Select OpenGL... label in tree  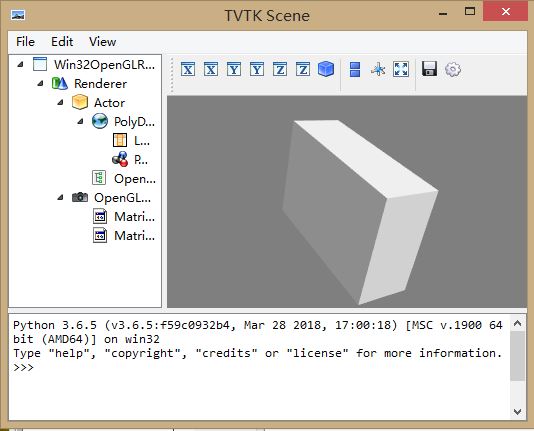click(123, 198)
